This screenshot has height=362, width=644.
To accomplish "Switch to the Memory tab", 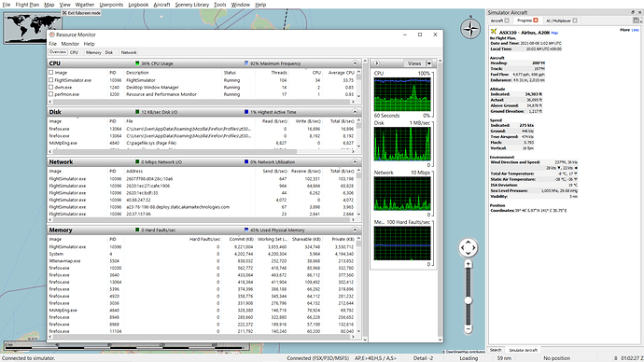I will (x=93, y=52).
